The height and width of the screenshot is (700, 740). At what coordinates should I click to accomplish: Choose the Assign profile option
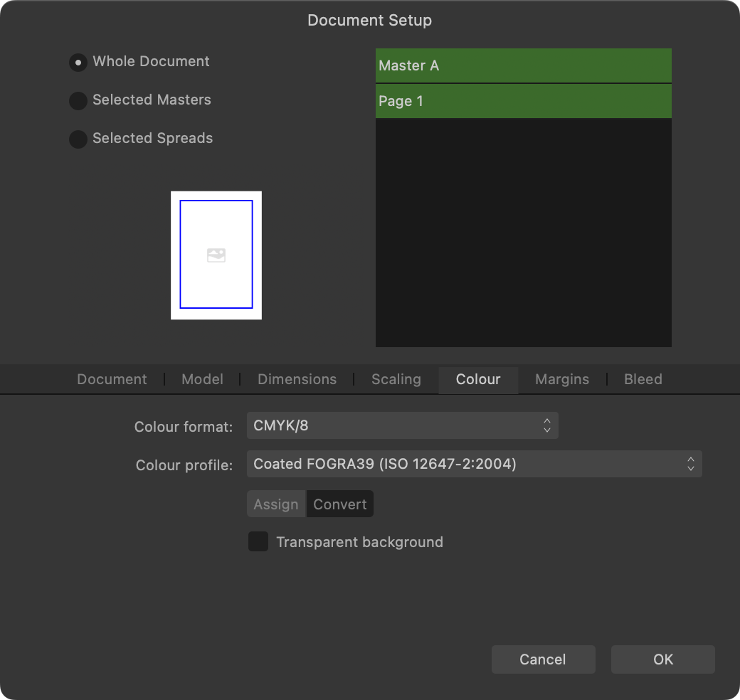point(276,504)
